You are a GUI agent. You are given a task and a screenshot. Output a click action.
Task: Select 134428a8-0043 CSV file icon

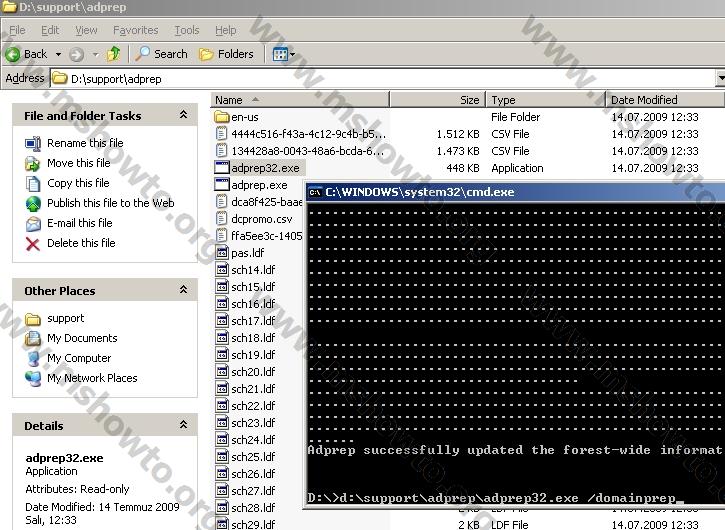(x=222, y=151)
